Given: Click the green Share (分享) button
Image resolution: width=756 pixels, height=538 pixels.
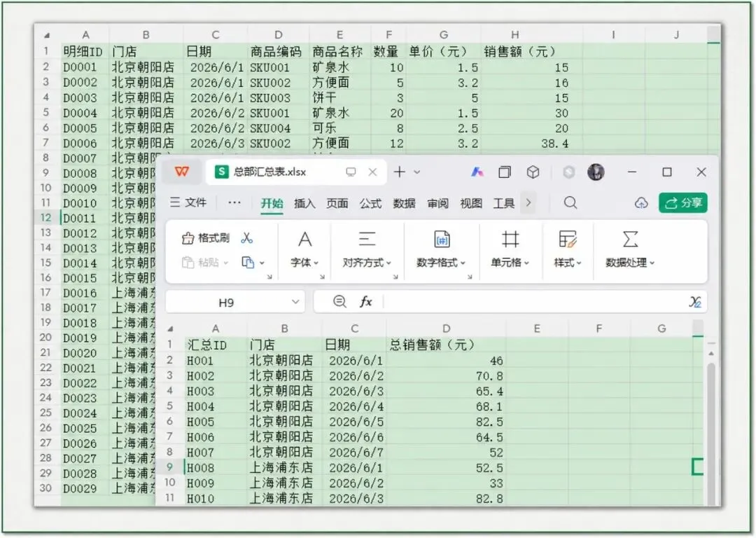Looking at the screenshot, I should (x=683, y=203).
